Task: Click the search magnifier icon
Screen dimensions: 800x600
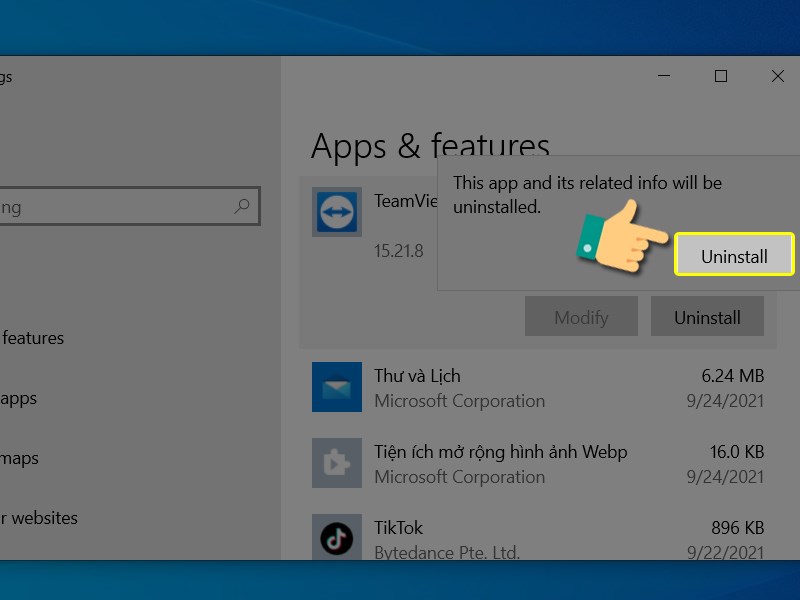Action: [241, 207]
